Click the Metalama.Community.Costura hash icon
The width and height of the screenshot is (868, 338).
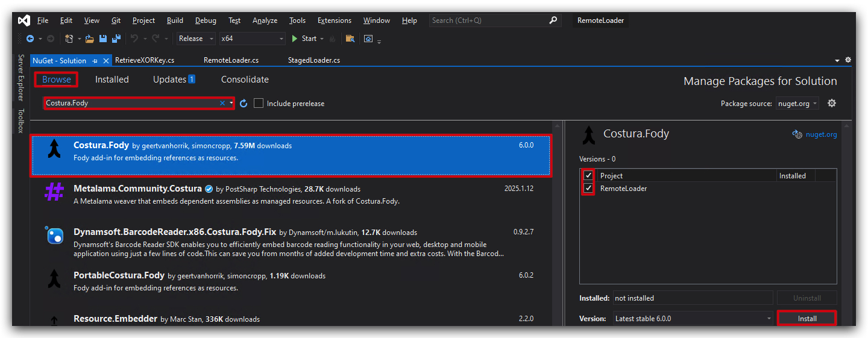pyautogui.click(x=54, y=193)
